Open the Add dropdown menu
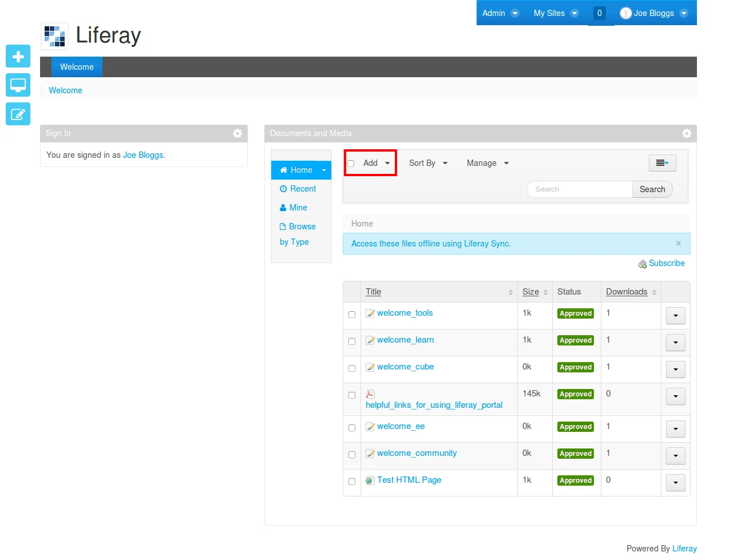Viewport: 737px width, 560px height. (377, 163)
